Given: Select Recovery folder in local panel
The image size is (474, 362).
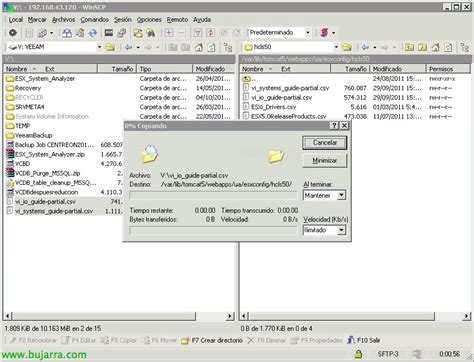Looking at the screenshot, I should coord(23,88).
